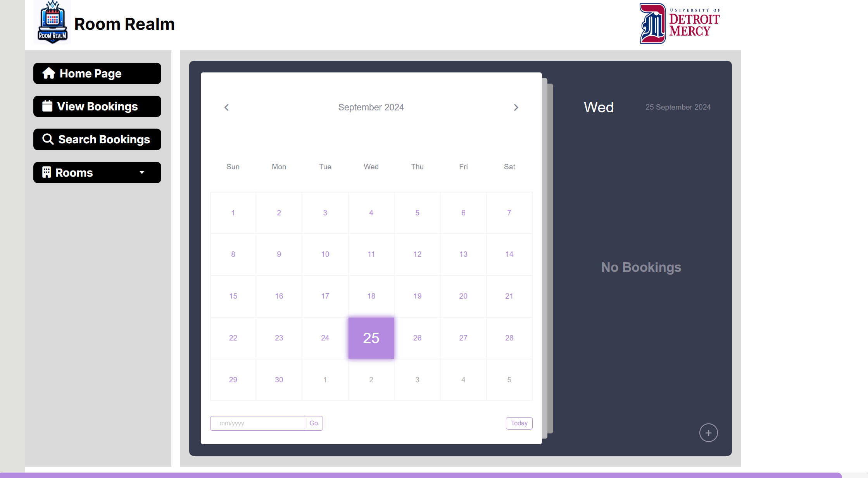Toggle the September 2024 month header
The width and height of the screenshot is (868, 478).
pos(370,107)
